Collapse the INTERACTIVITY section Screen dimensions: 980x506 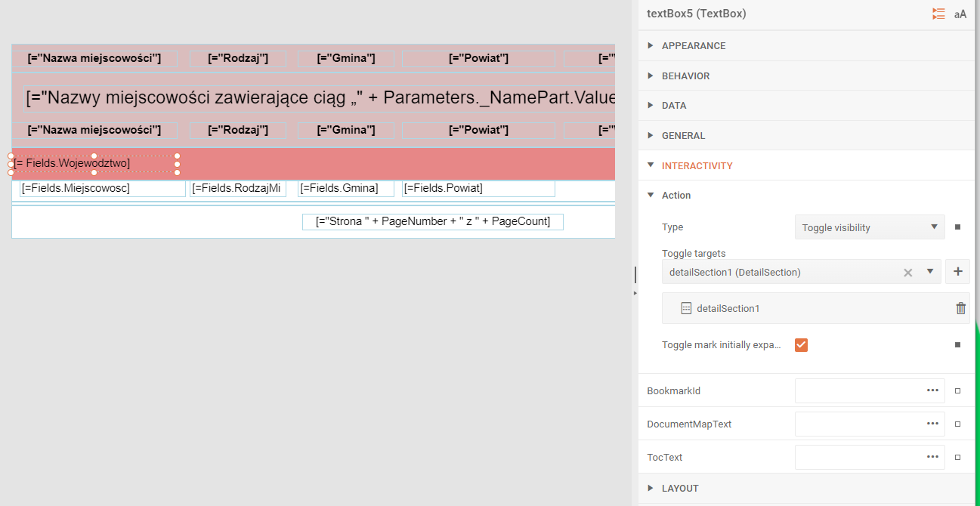(x=697, y=165)
